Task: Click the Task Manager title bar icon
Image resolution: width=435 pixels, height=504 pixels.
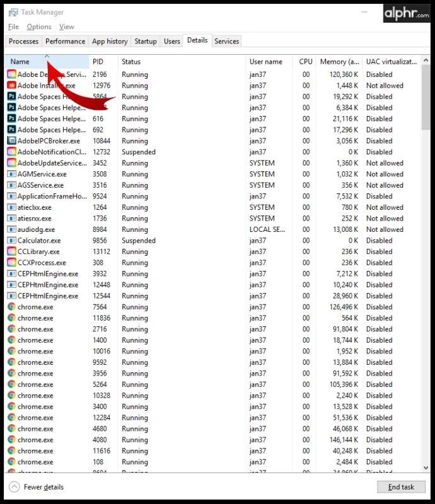Action: 13,13
